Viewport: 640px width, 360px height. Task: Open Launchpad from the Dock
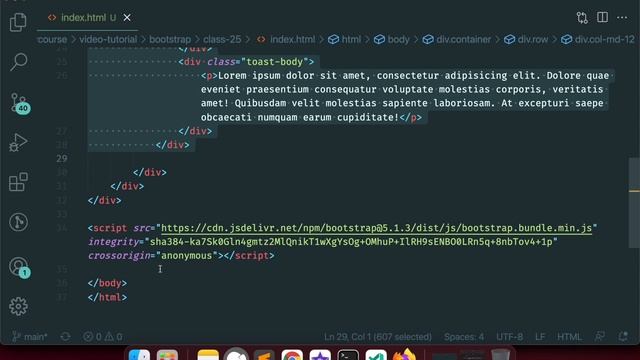pos(167,355)
